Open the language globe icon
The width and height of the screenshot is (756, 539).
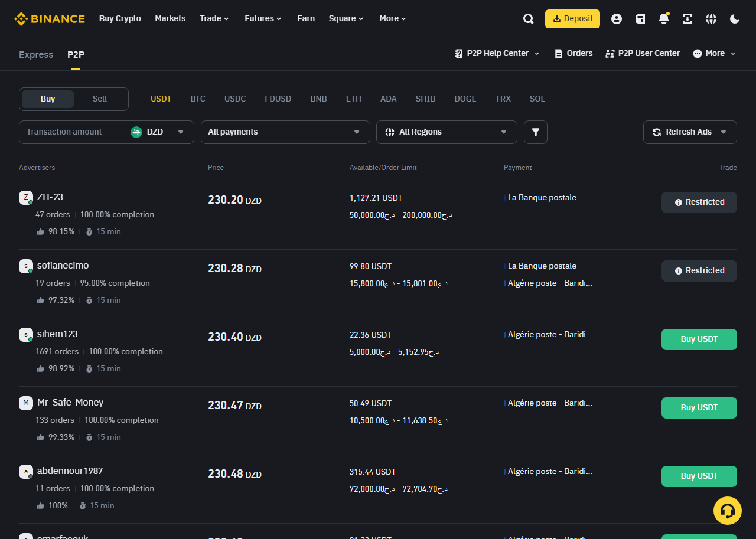(x=711, y=19)
